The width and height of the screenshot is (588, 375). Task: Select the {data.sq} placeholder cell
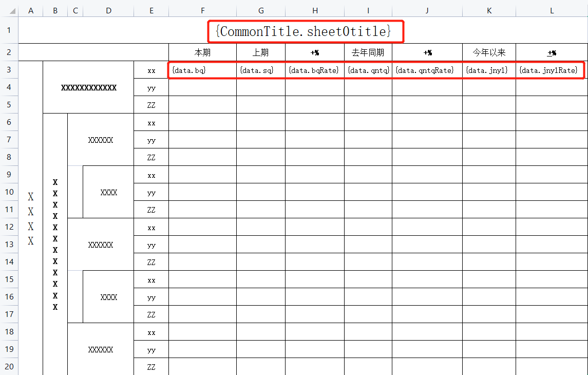click(260, 69)
